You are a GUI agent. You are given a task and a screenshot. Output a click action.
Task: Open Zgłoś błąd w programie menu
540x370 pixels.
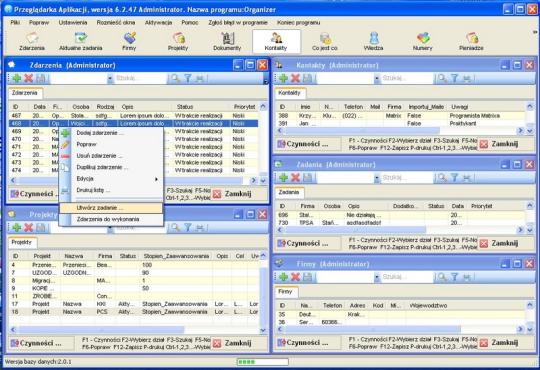point(238,23)
